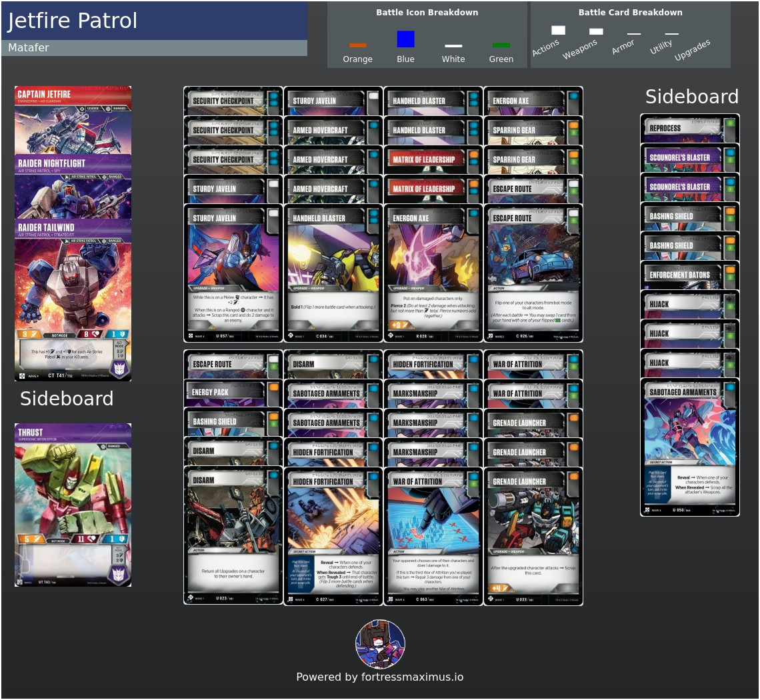Click the War of Attrition full card artwork
The image size is (760, 700).
tap(433, 519)
